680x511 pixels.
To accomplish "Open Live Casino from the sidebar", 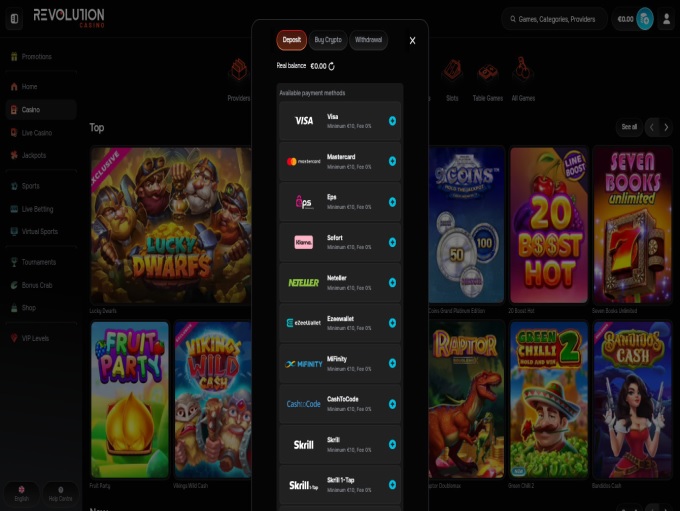I will coord(37,132).
